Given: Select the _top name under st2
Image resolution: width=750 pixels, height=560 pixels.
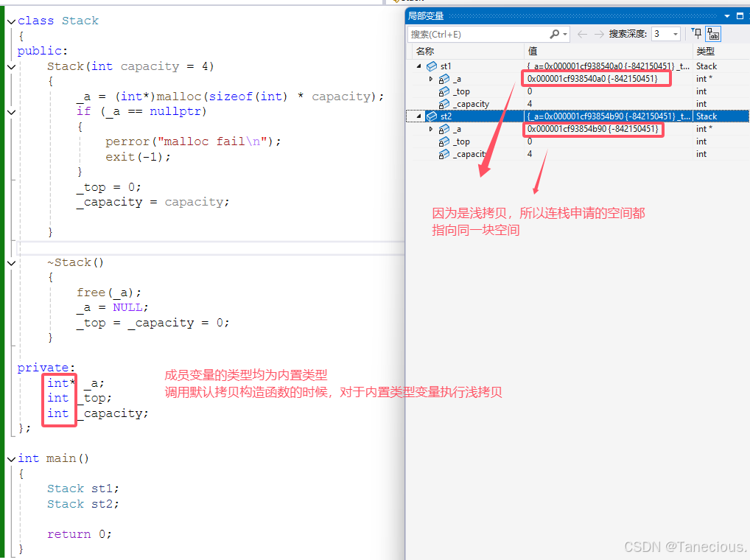Looking at the screenshot, I should [x=462, y=141].
